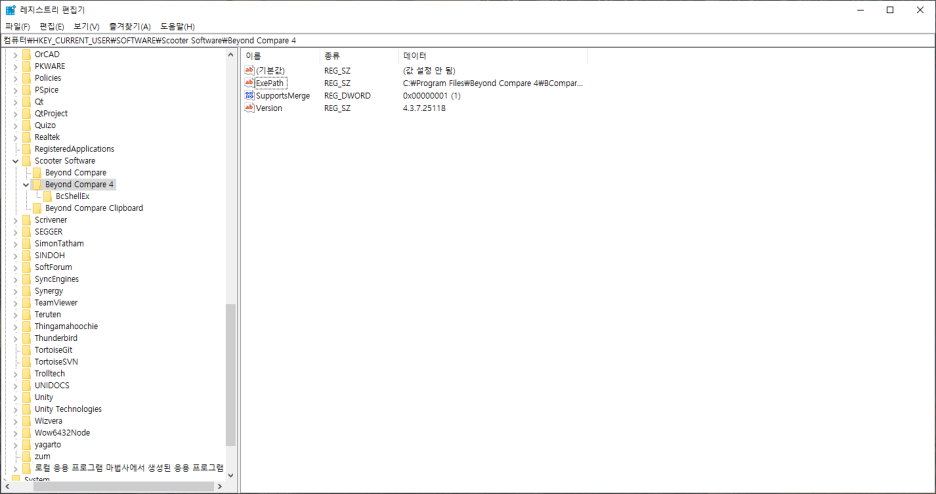Click the Trolltech folder icon
This screenshot has width=936, height=494.
pos(26,373)
